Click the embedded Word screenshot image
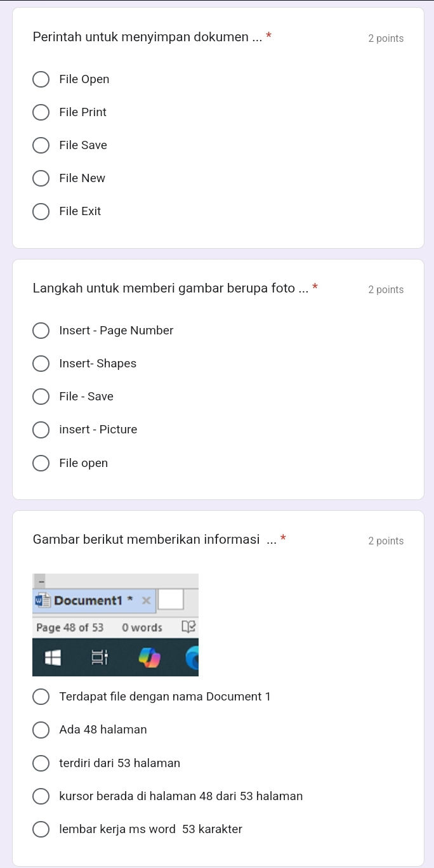Viewport: 434px width, 868px height. 115,624
